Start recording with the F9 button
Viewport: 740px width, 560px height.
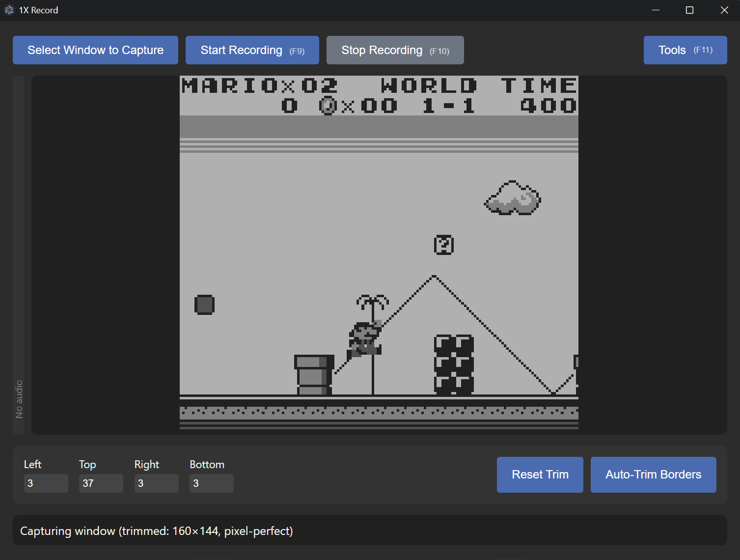[252, 50]
